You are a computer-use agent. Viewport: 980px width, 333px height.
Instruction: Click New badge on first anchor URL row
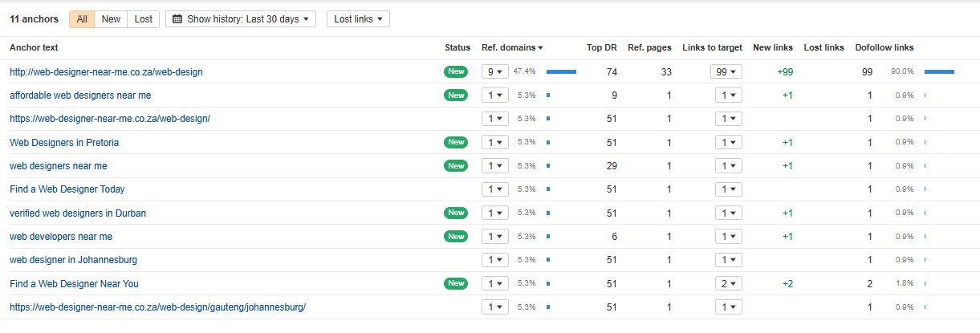tap(456, 72)
